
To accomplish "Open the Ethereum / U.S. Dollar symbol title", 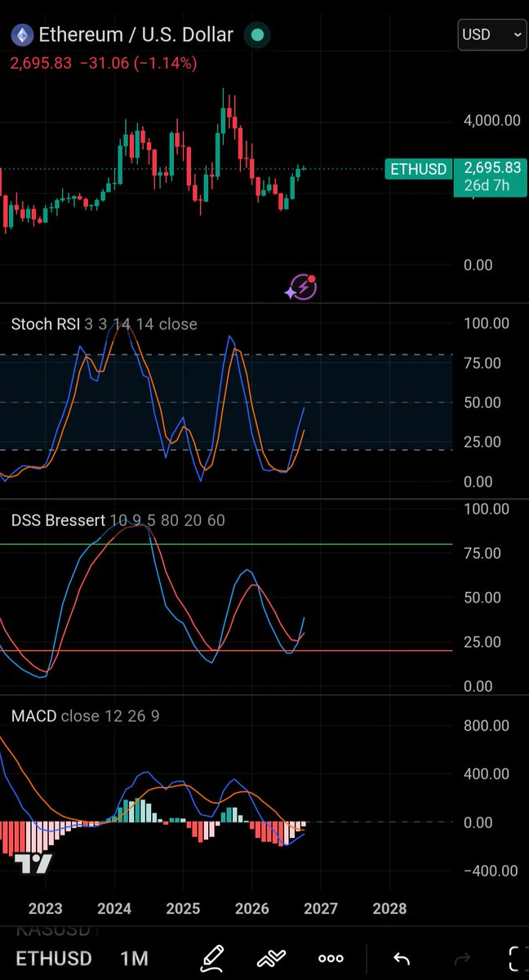I will click(x=136, y=35).
